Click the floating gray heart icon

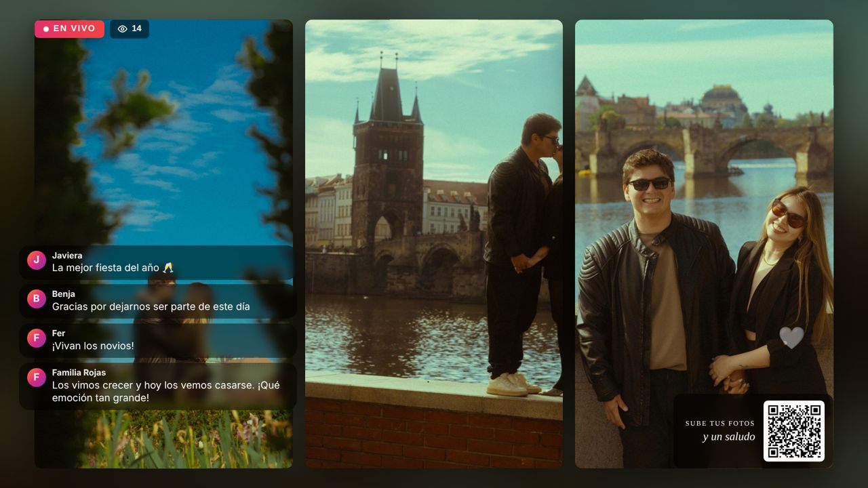[x=791, y=338]
